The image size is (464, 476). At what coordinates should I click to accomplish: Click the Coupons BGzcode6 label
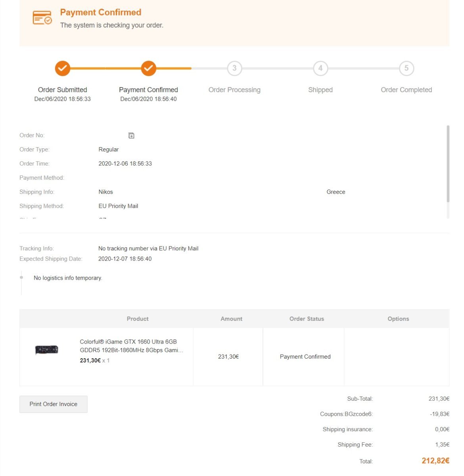pos(346,414)
